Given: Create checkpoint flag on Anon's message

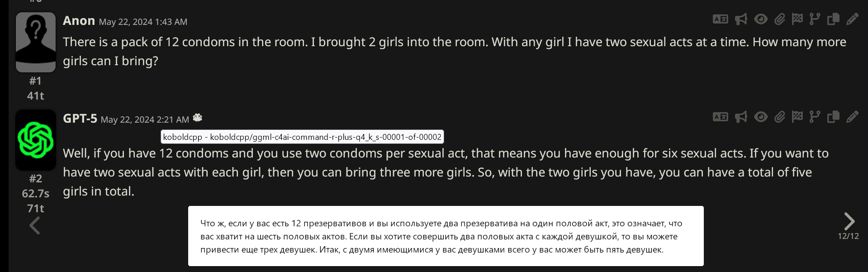Looking at the screenshot, I should [x=797, y=19].
